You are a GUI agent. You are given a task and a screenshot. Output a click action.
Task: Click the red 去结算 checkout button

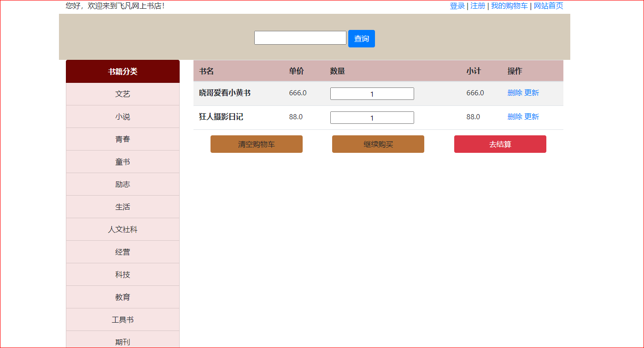click(x=500, y=144)
